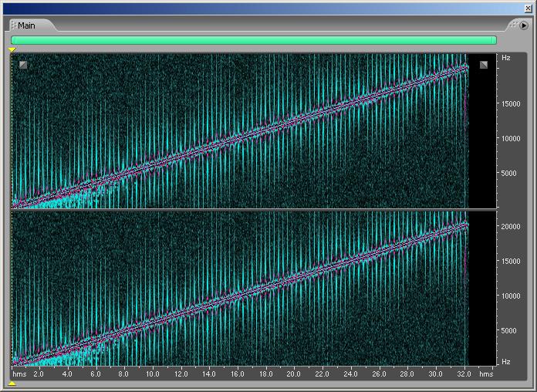Grab the dotted grip on the Main tab
Screen dimensions: 537x392
tap(13, 25)
